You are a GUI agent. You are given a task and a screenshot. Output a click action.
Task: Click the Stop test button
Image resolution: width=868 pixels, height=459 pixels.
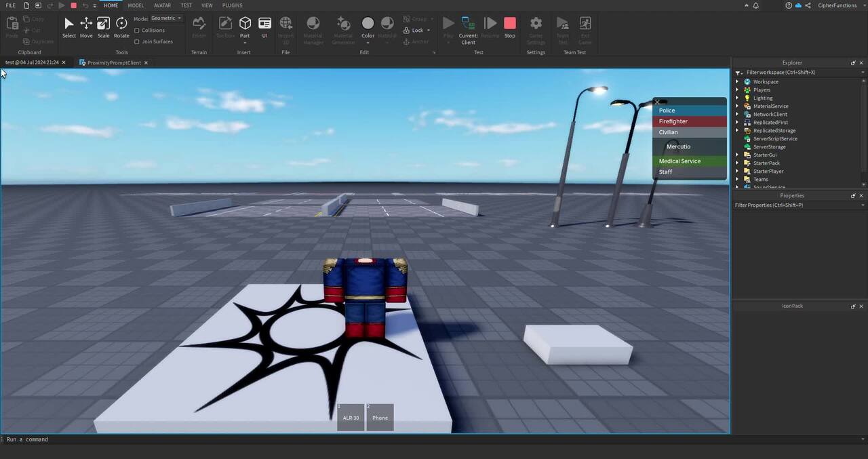point(510,27)
